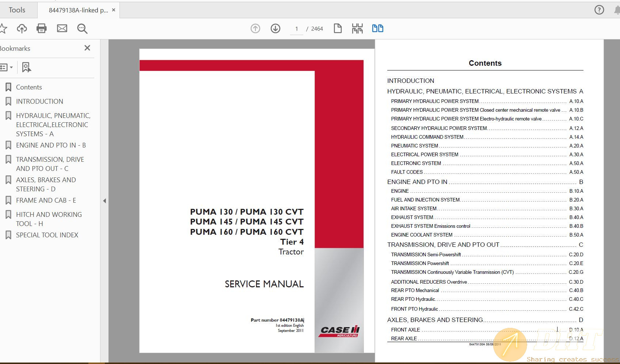Click REAR PTO Mechanical entry
620x364 pixels.
(487, 290)
